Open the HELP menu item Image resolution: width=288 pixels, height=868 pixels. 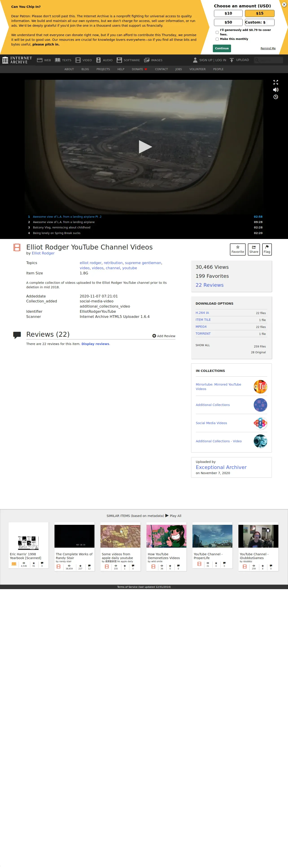(121, 69)
